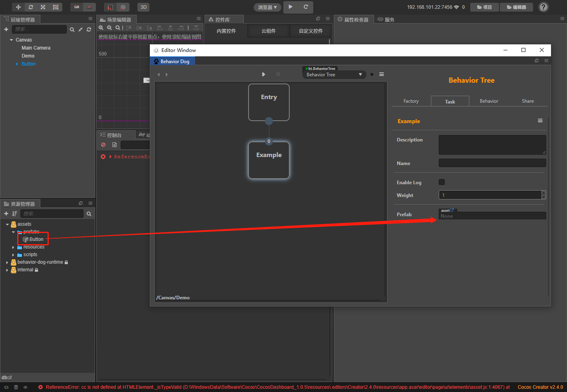Open the 服务 services tab
The height and width of the screenshot is (392, 567).
pyautogui.click(x=386, y=20)
